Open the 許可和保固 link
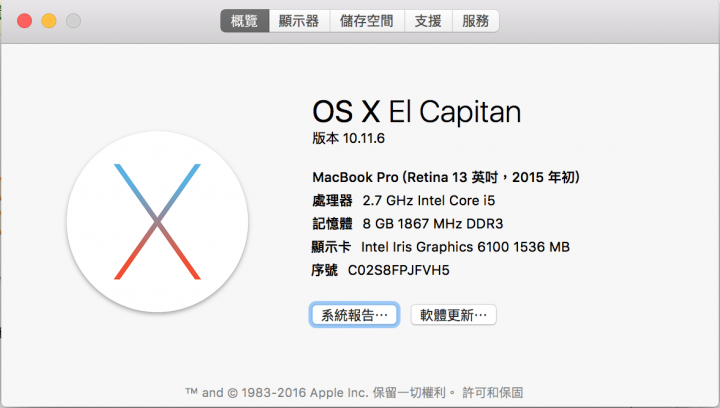 pos(492,393)
